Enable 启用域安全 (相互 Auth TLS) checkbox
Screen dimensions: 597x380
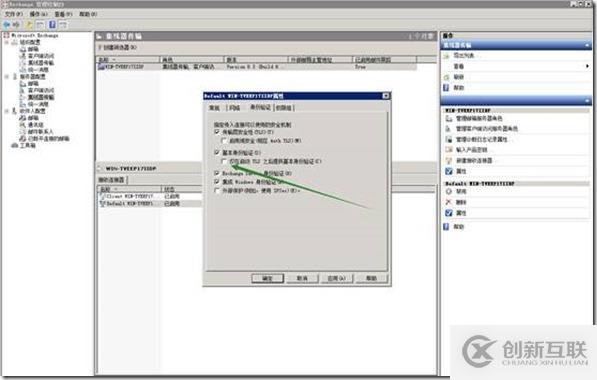(224, 141)
